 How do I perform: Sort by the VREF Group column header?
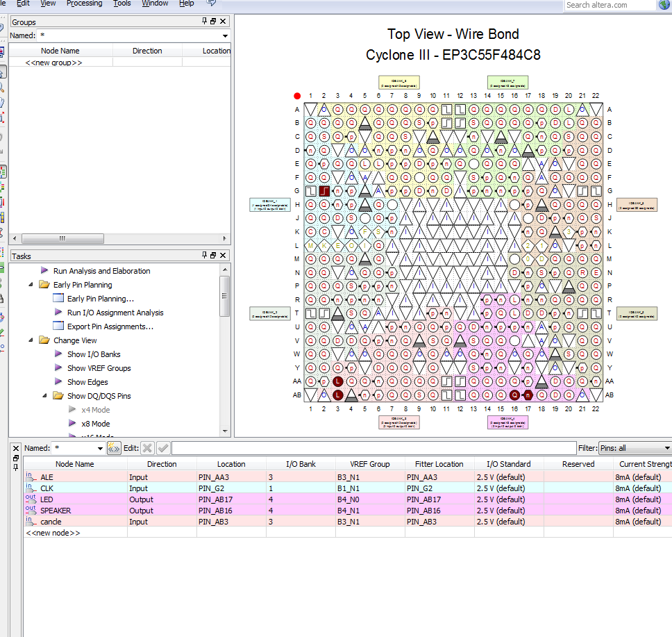pyautogui.click(x=370, y=464)
